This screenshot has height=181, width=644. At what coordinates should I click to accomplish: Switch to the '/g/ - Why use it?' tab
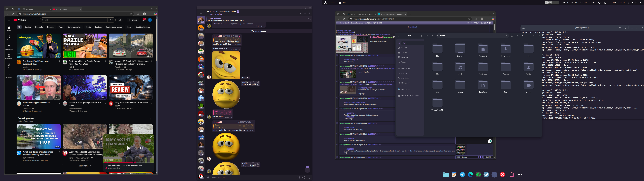pyautogui.click(x=362, y=14)
